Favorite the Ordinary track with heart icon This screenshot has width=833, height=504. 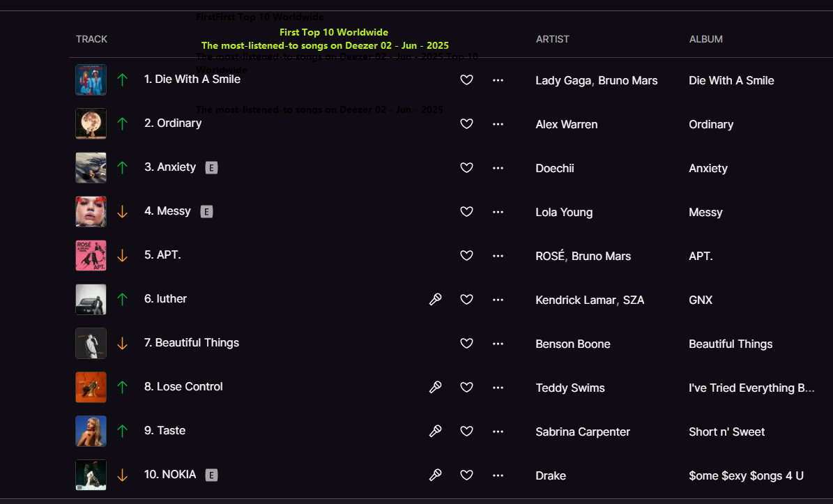(x=466, y=124)
